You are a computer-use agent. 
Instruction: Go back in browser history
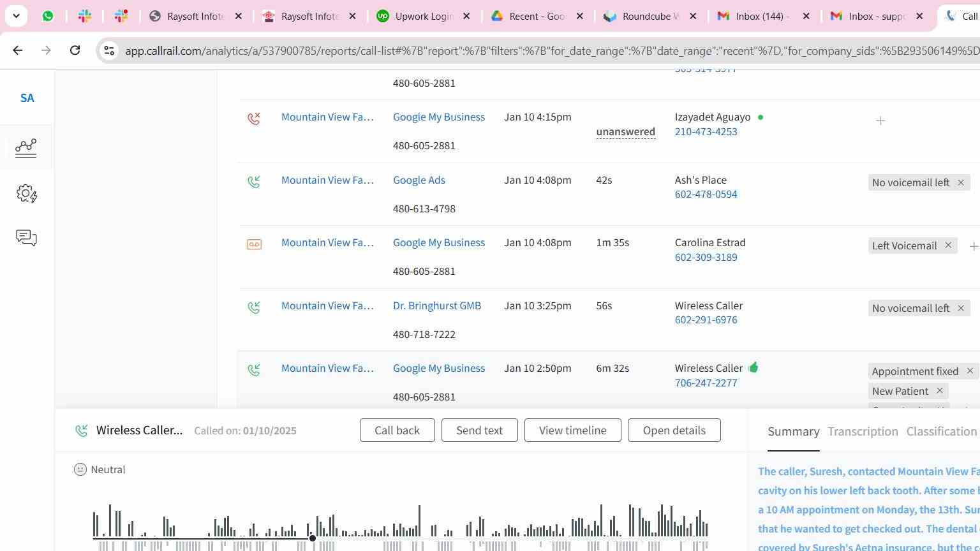coord(17,50)
